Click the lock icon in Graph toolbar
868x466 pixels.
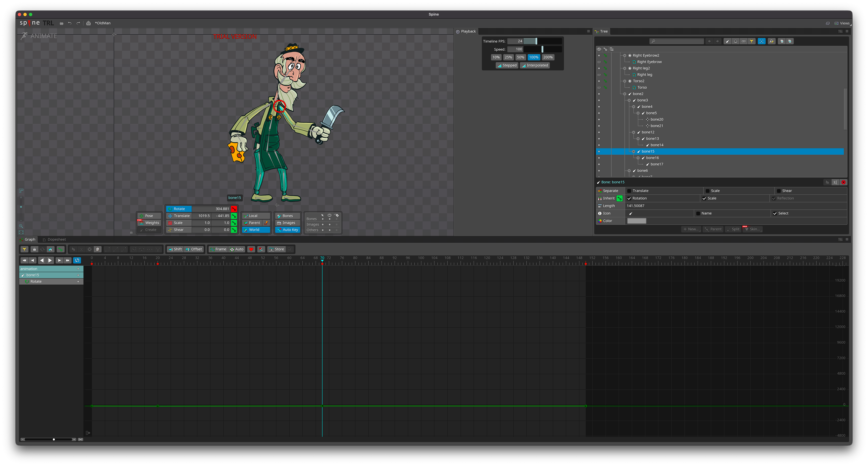(34, 249)
